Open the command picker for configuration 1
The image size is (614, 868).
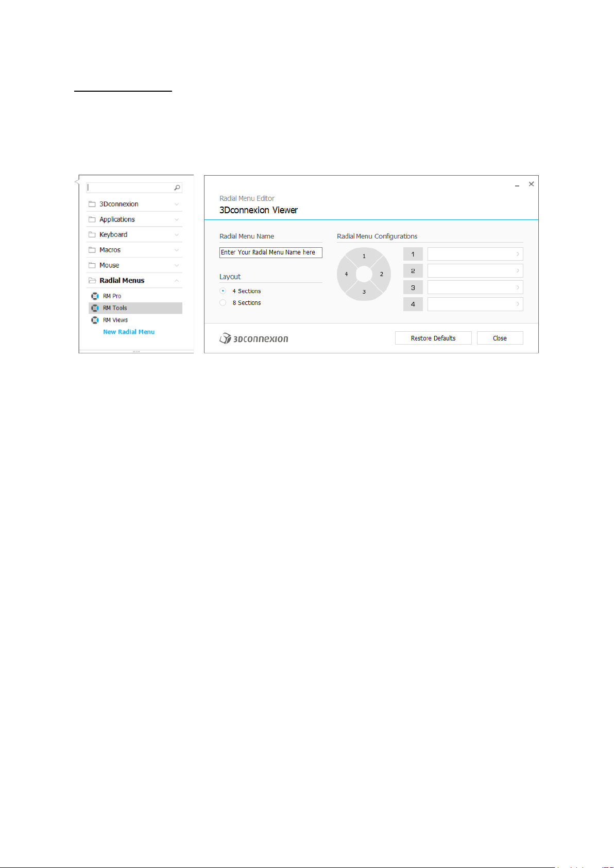[475, 254]
